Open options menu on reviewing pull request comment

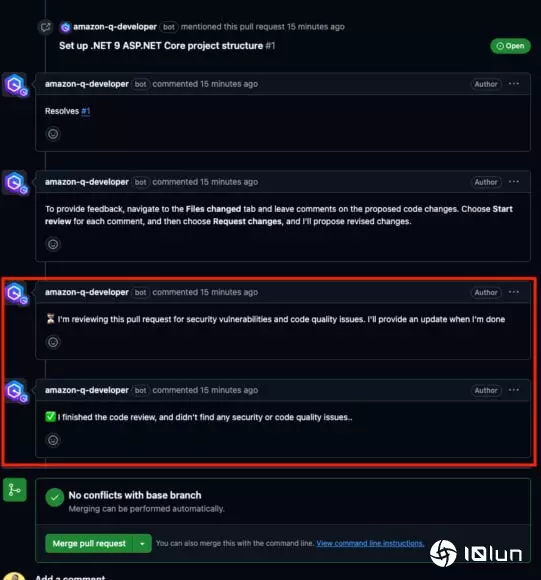point(514,292)
